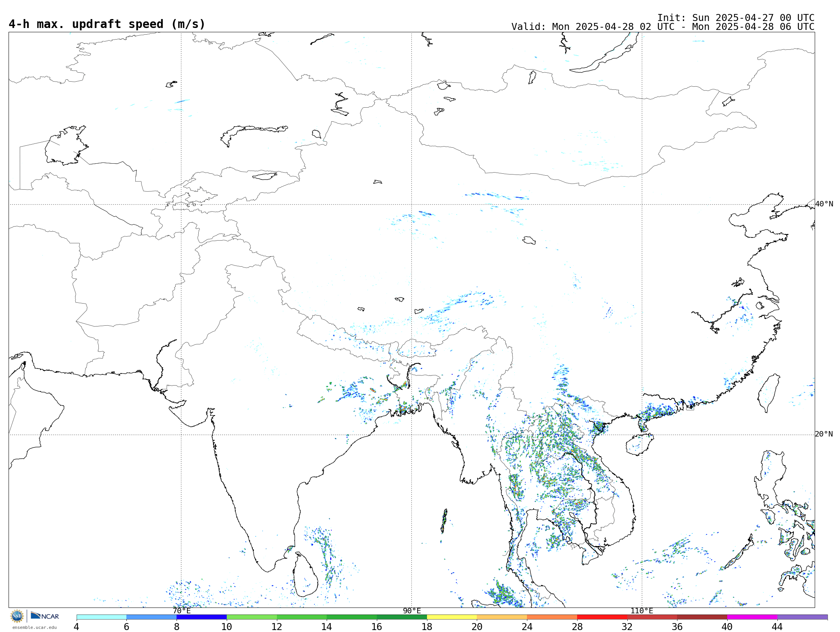The height and width of the screenshot is (632, 840).
Task: Click the dark green 16-18 colorbar swatch
Action: pos(402,617)
